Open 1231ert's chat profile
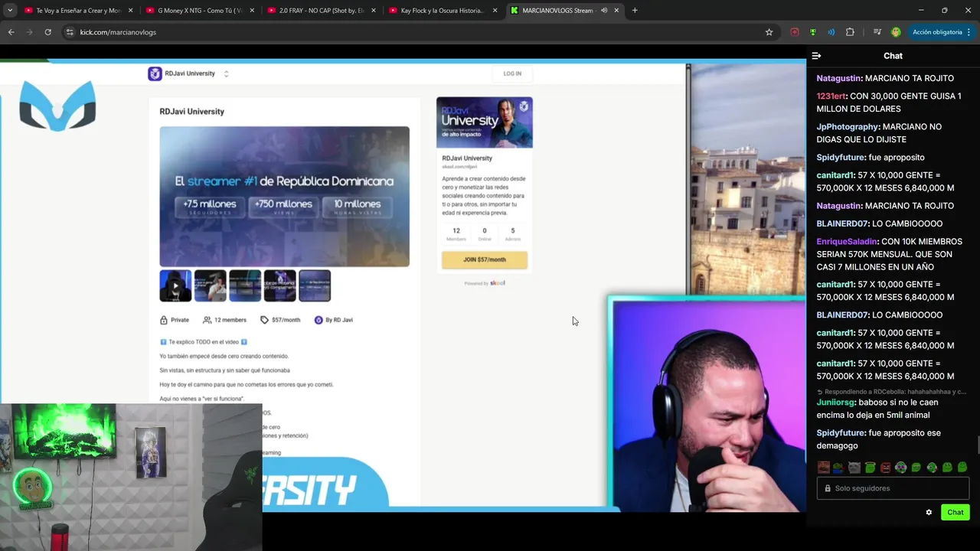This screenshot has height=551, width=980. click(831, 96)
